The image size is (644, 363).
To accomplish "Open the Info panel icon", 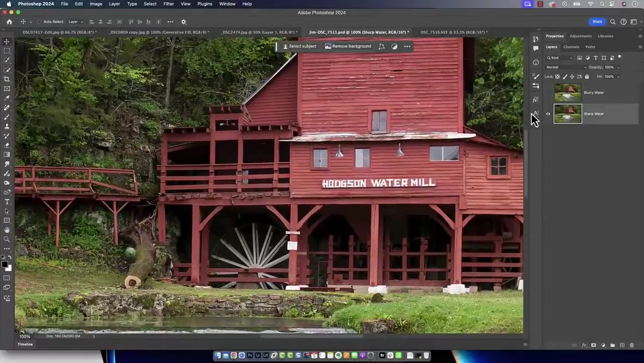I will [x=536, y=62].
